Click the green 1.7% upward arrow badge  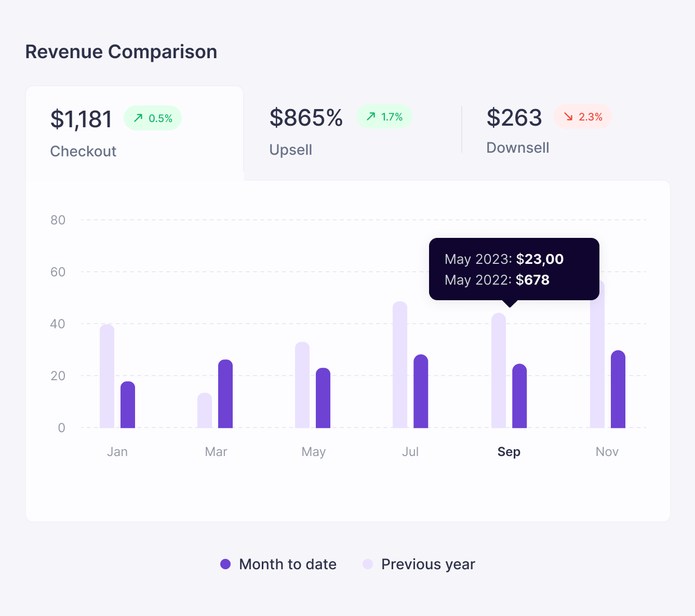click(384, 117)
